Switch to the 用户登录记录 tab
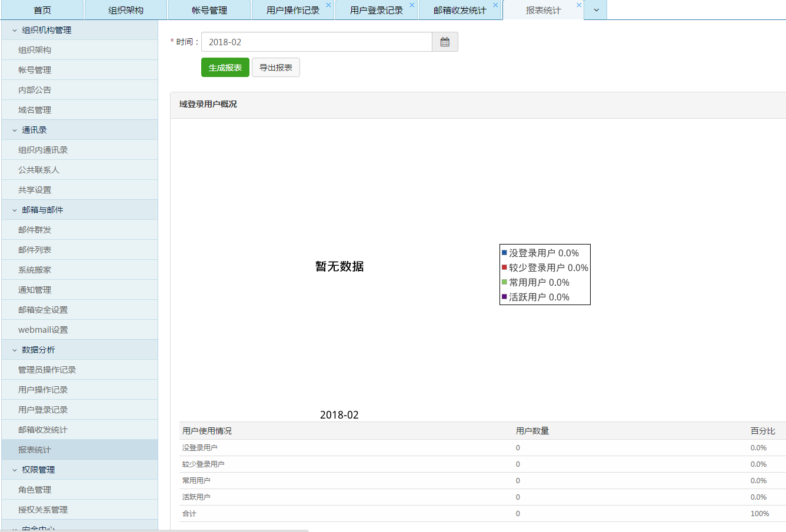The height and width of the screenshot is (532, 786). (377, 10)
